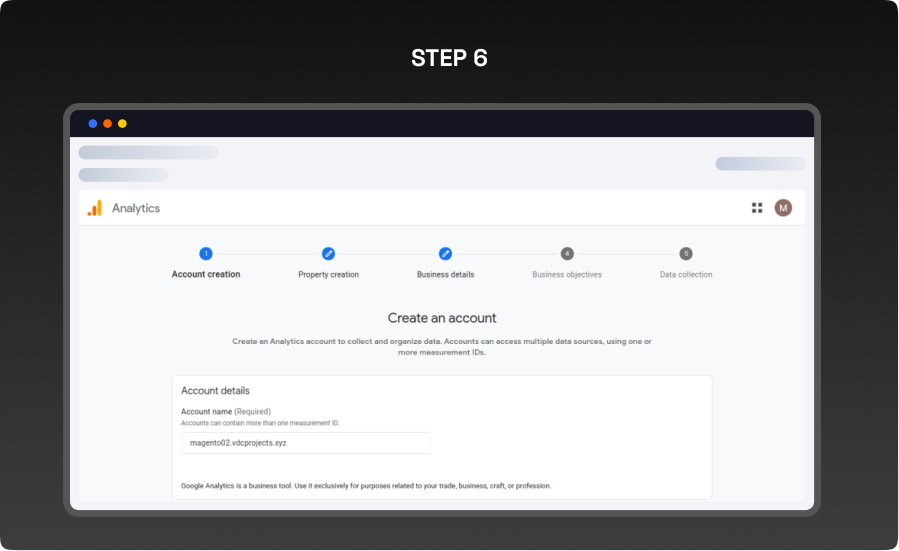Click the Analytics title text in header
Screen dimensions: 899x551
(x=136, y=208)
